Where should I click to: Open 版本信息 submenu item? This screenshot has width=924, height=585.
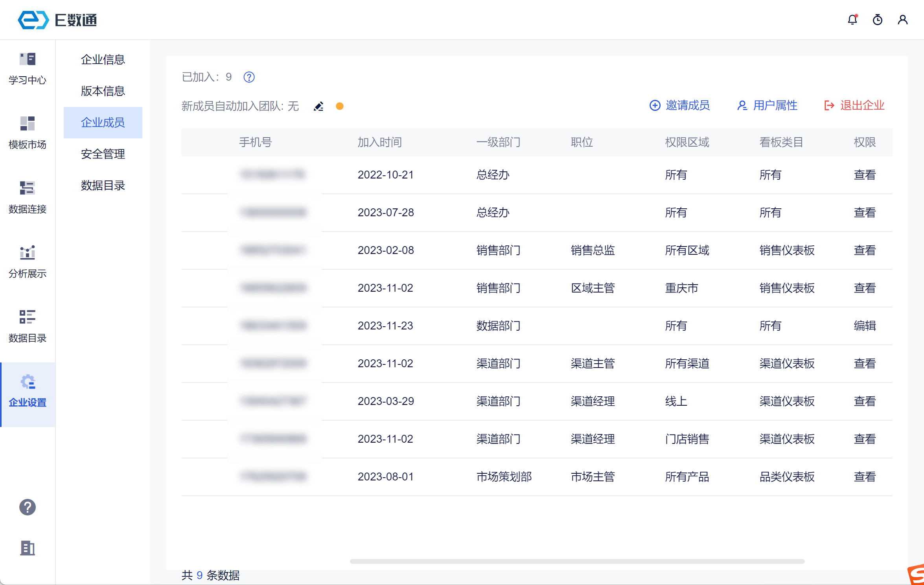pos(103,91)
